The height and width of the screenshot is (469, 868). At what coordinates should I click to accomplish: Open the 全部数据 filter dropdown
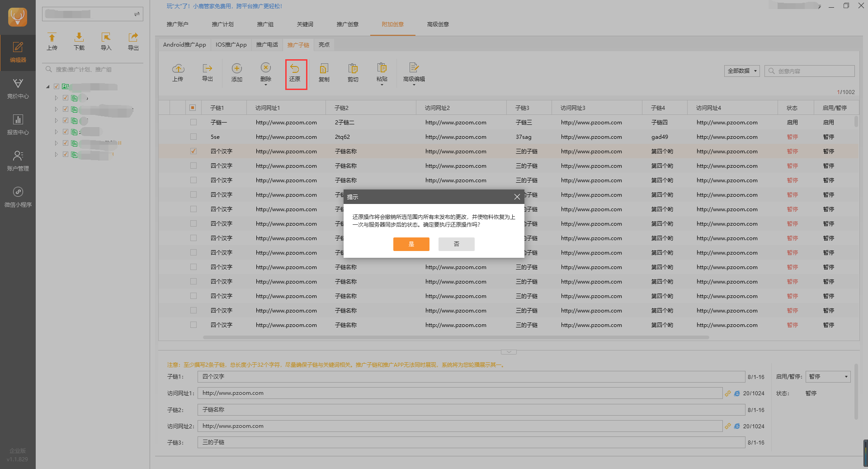pyautogui.click(x=742, y=71)
